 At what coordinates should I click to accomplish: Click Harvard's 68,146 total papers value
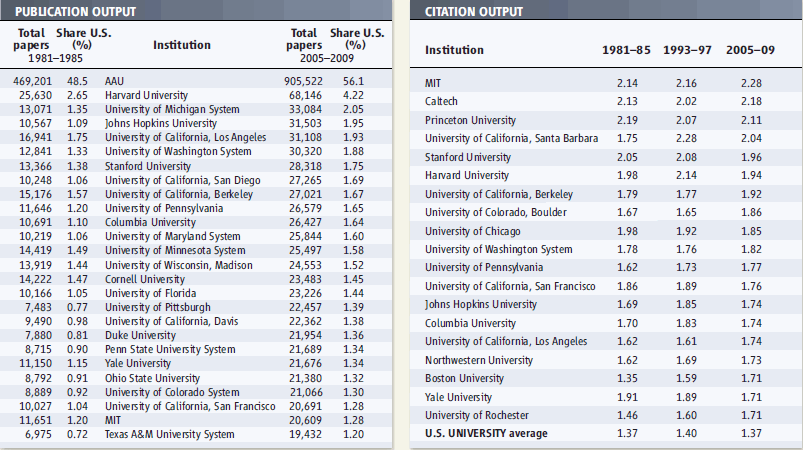(306, 95)
